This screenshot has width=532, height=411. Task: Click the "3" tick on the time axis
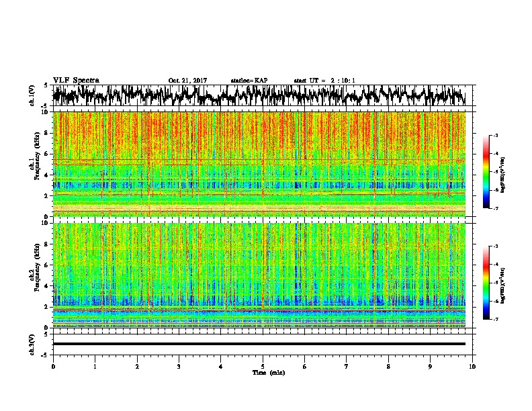point(179,366)
